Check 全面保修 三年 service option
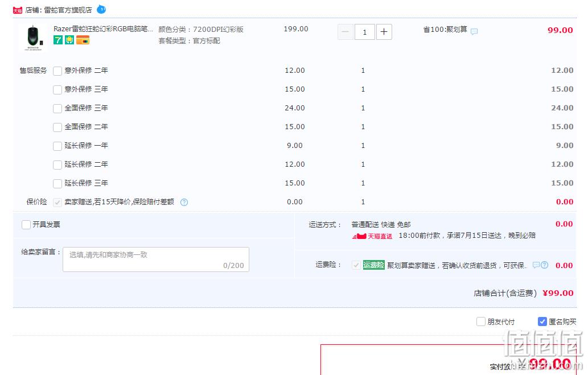Viewport: 588px width, 375px height. click(x=57, y=108)
